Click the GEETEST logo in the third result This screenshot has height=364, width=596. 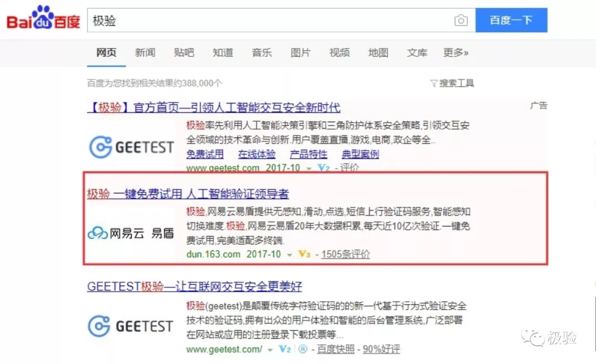[x=131, y=325]
